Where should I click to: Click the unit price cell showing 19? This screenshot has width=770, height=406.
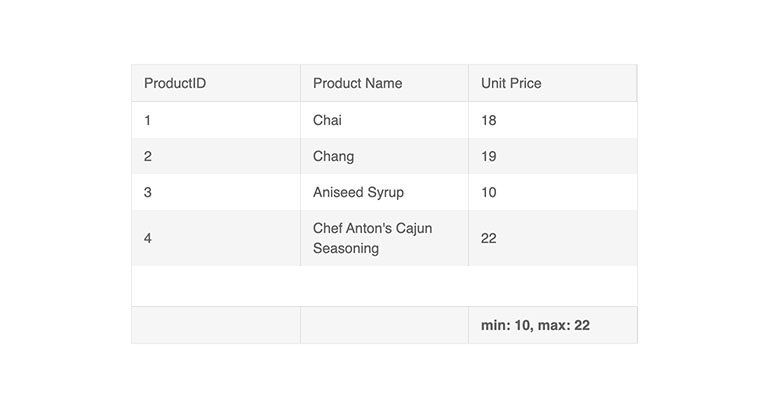coord(553,156)
